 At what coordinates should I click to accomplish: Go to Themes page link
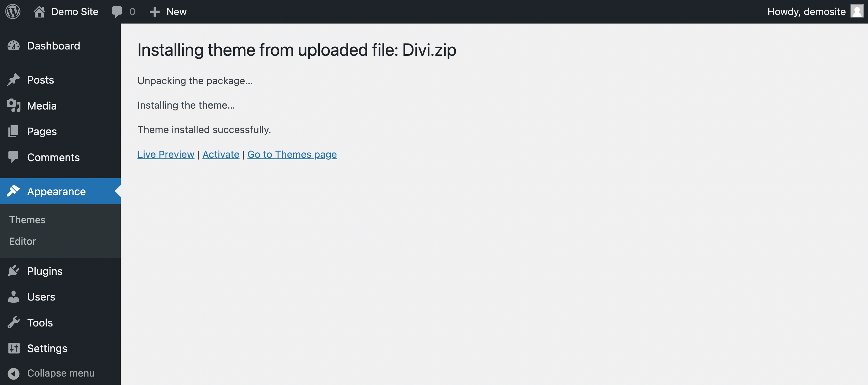292,154
